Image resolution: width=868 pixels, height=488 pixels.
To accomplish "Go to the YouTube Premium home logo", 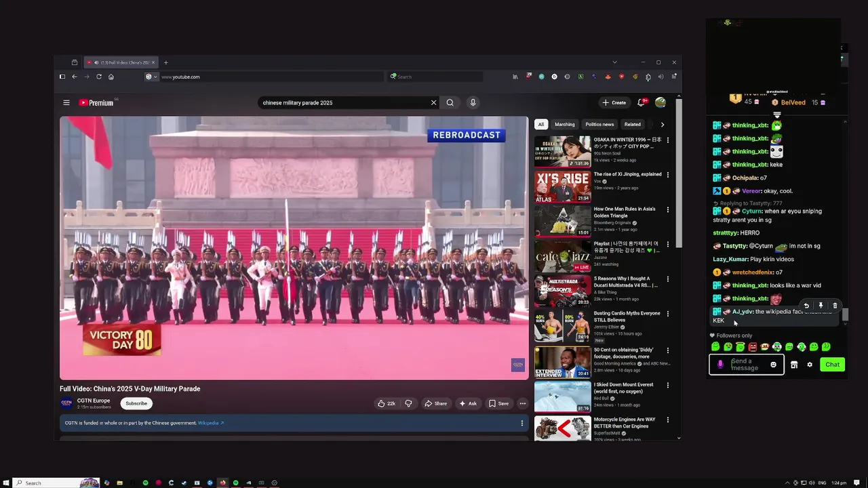I will (x=96, y=103).
